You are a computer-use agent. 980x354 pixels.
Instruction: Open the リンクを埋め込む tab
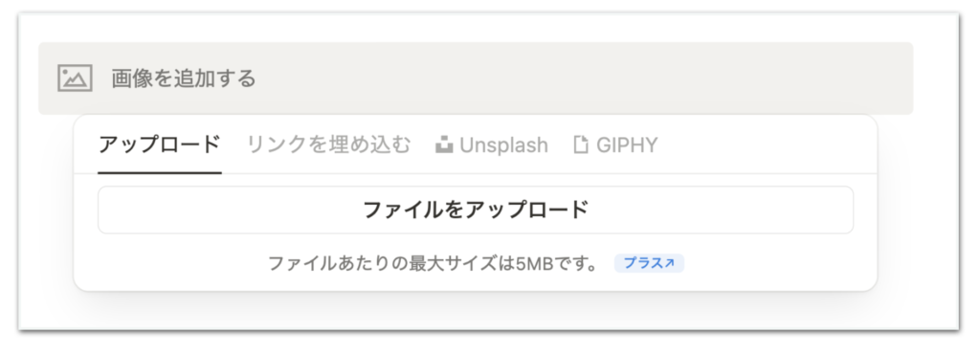click(x=329, y=144)
